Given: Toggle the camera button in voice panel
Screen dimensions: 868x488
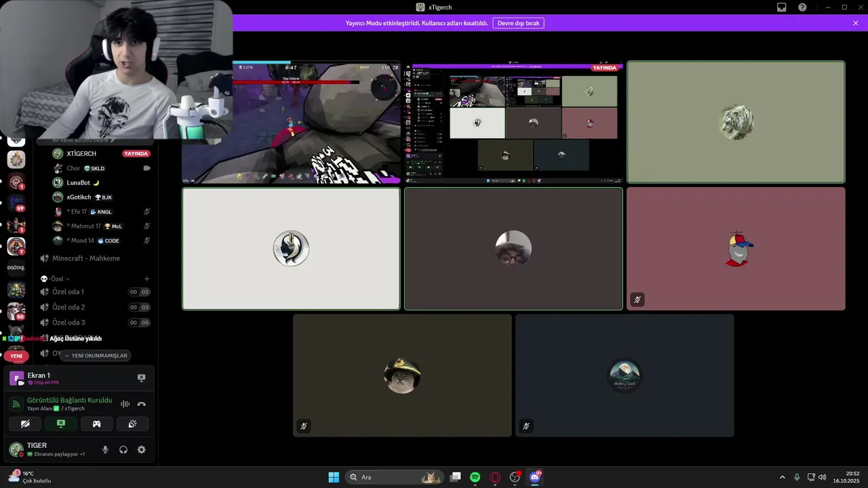Looking at the screenshot, I should (x=25, y=424).
